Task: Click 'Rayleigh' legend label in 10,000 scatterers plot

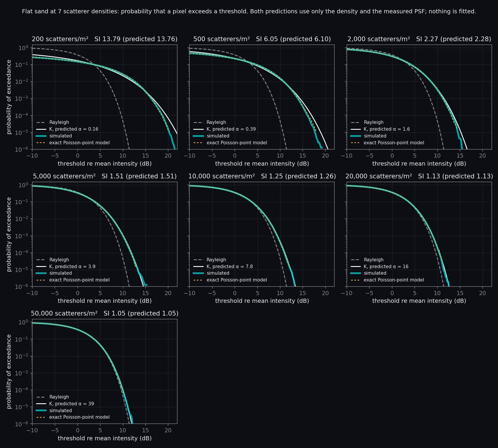Action: 216,260
